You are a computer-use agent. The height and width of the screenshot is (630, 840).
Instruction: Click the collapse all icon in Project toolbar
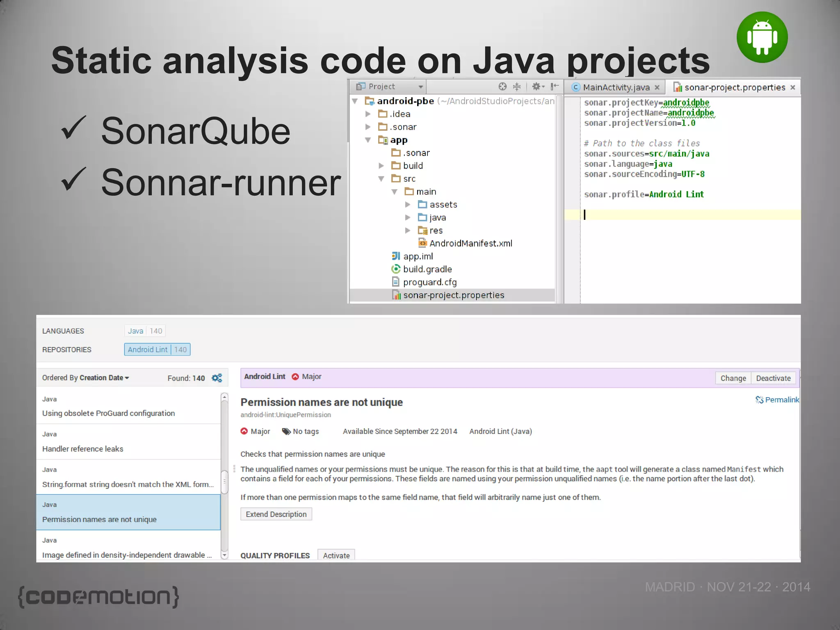click(517, 87)
